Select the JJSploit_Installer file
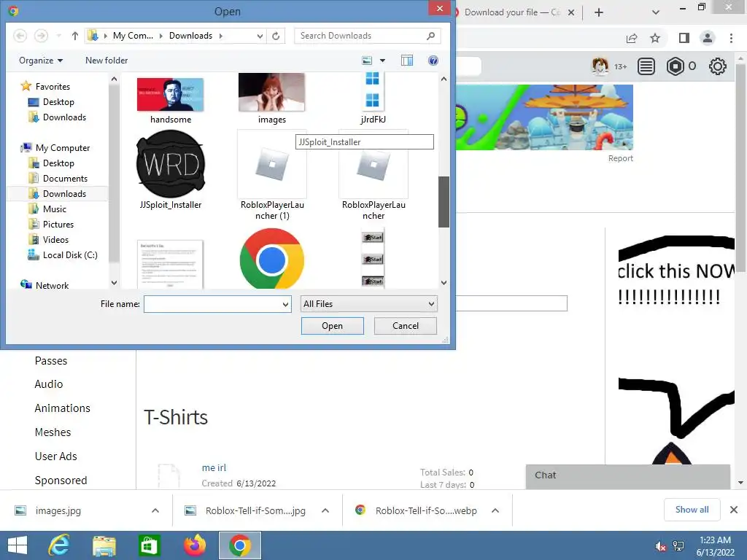 tap(171, 170)
